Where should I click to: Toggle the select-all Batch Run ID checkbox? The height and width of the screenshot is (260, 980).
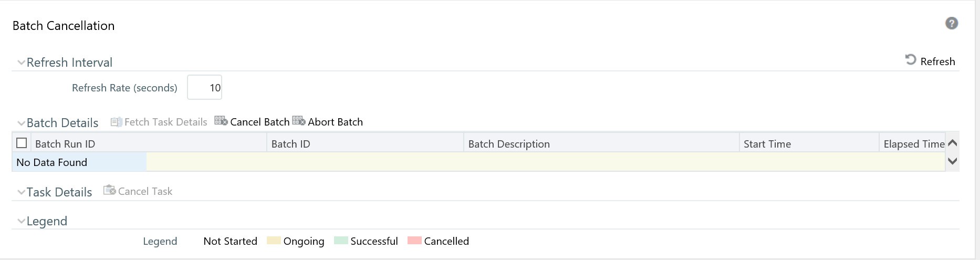(x=22, y=143)
